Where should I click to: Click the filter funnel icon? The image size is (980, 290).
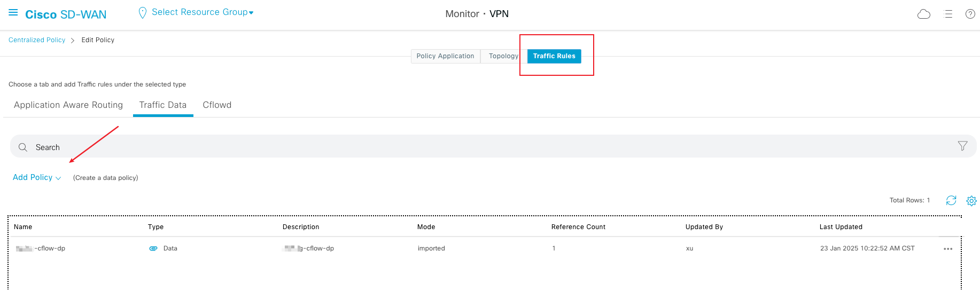tap(962, 146)
